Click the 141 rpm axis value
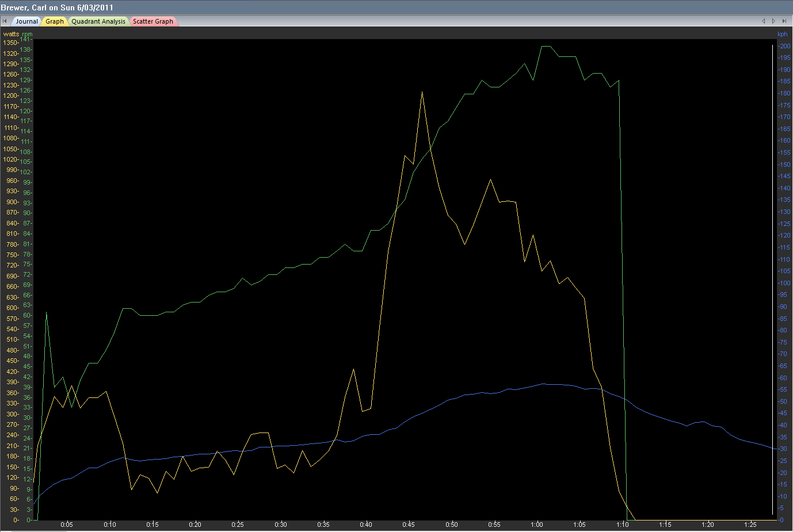This screenshot has width=793, height=532. click(x=26, y=39)
